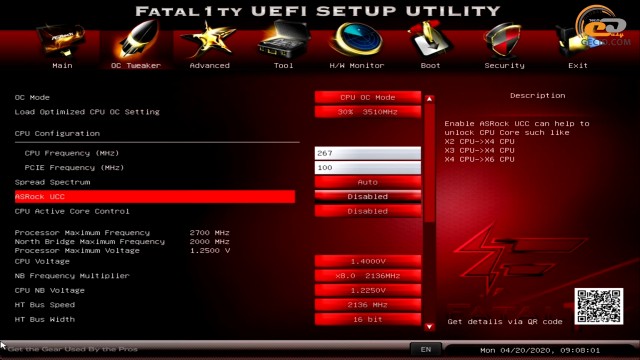Open the HT Bus Speed 2136 MHz dropdown
Viewport: 640px width, 360px height.
click(x=367, y=304)
